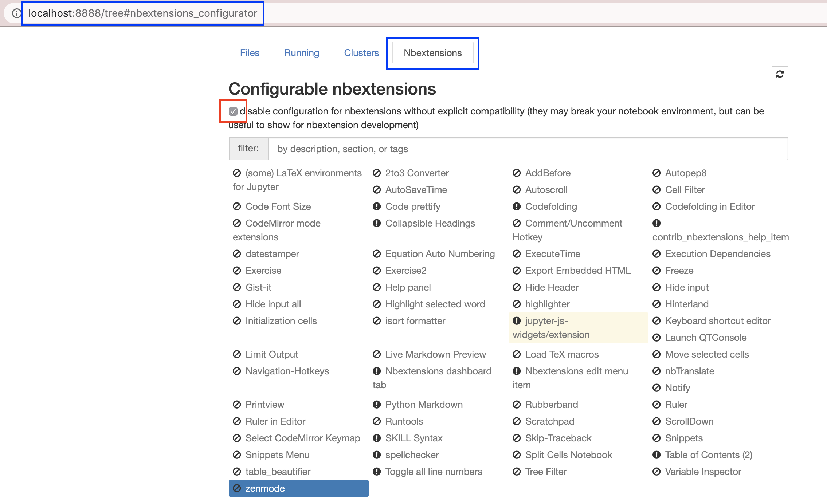Click warning icon beside Table of Contents (2)
The height and width of the screenshot is (504, 827).
point(656,455)
